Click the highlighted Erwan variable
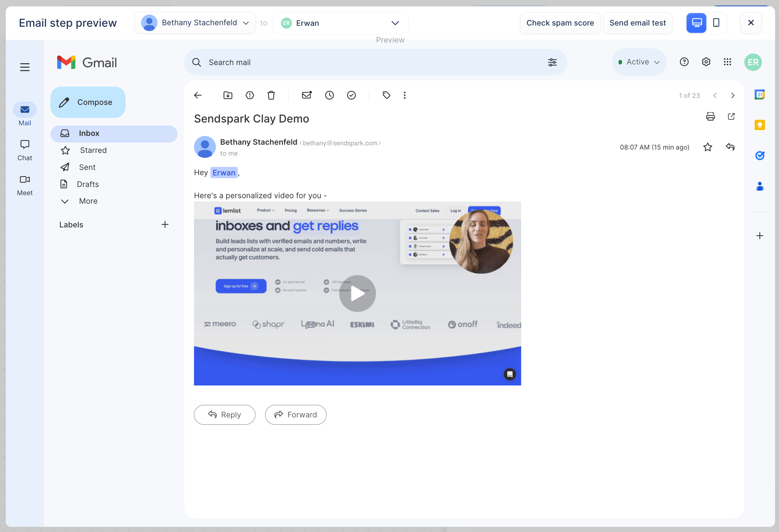The image size is (779, 532). [x=224, y=173]
